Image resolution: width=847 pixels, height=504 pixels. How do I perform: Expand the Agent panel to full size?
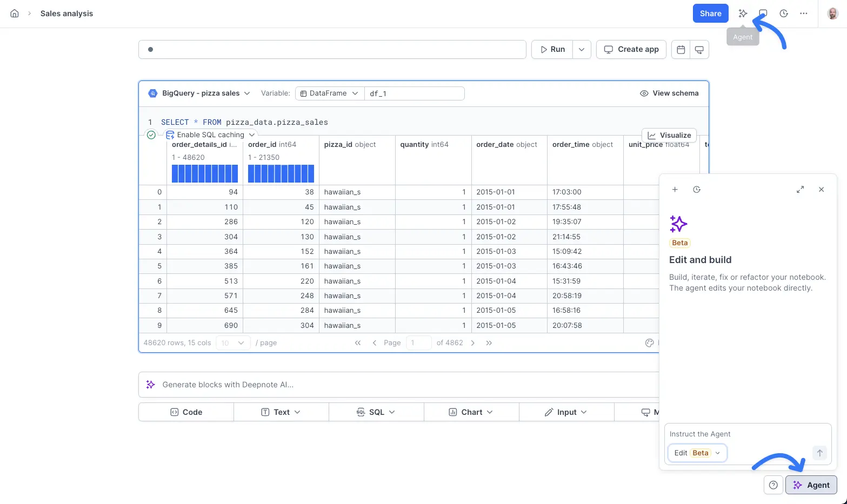[800, 190]
